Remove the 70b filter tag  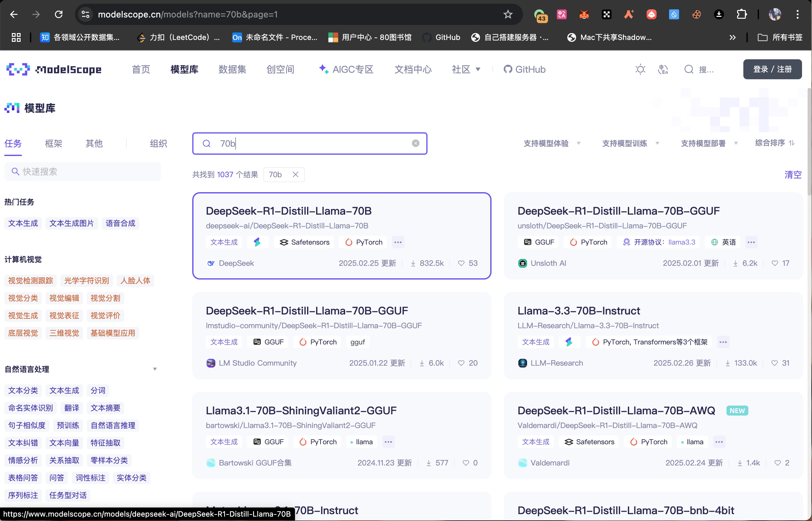pos(295,175)
